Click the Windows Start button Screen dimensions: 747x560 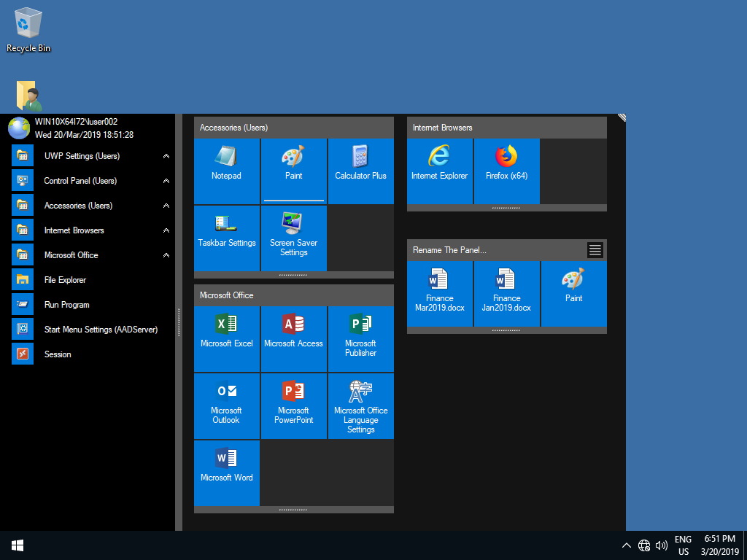pyautogui.click(x=18, y=545)
